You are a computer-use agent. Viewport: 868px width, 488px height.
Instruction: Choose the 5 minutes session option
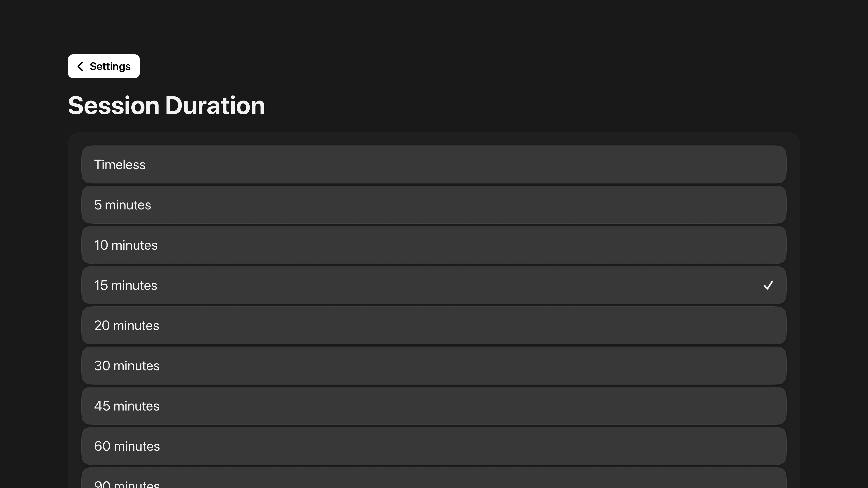[x=434, y=205]
